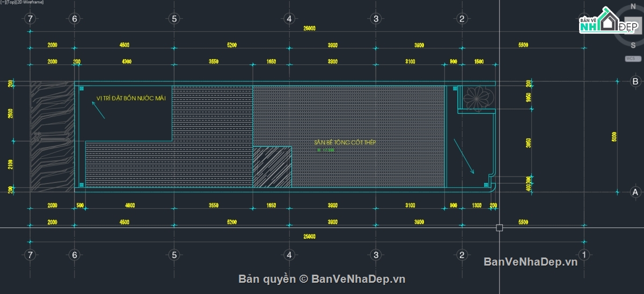Select the 'SÀN BÊ TÔNG CỐT THÉP' label
Viewport: 644px width, 294px height.
click(345, 142)
